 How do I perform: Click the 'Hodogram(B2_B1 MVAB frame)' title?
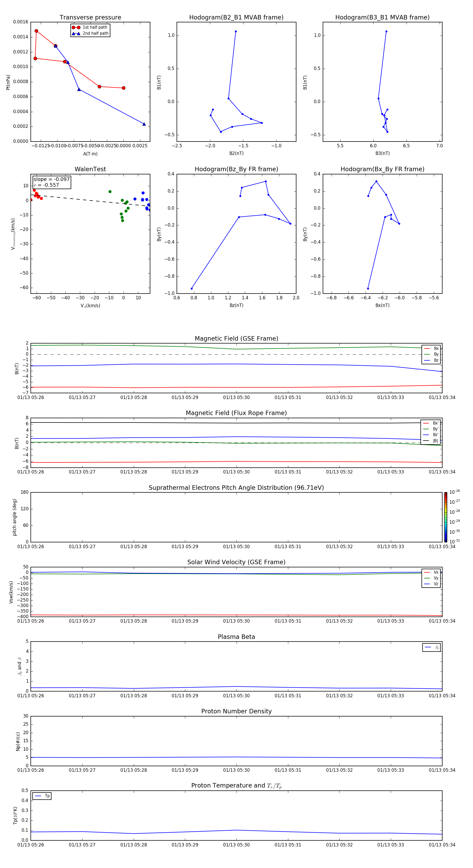click(236, 18)
